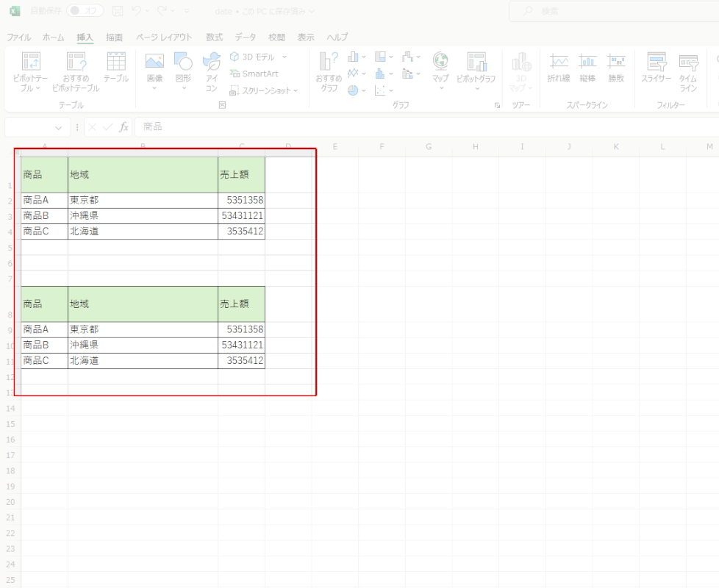Screen dimensions: 719x588
Task: Choose the statistical histogram chart icon
Action: tap(380, 73)
